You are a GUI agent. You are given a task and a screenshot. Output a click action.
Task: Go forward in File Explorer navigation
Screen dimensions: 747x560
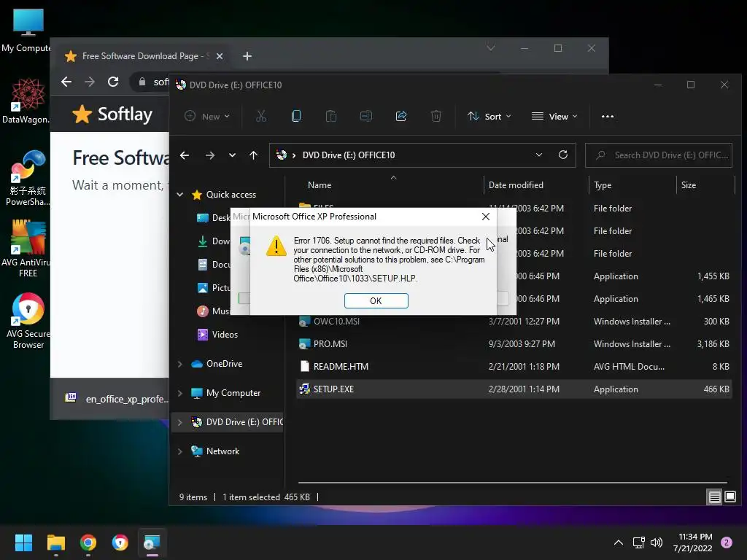click(209, 155)
